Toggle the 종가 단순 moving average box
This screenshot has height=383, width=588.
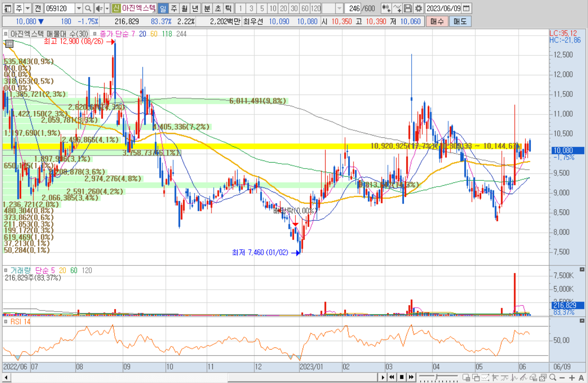click(94, 34)
